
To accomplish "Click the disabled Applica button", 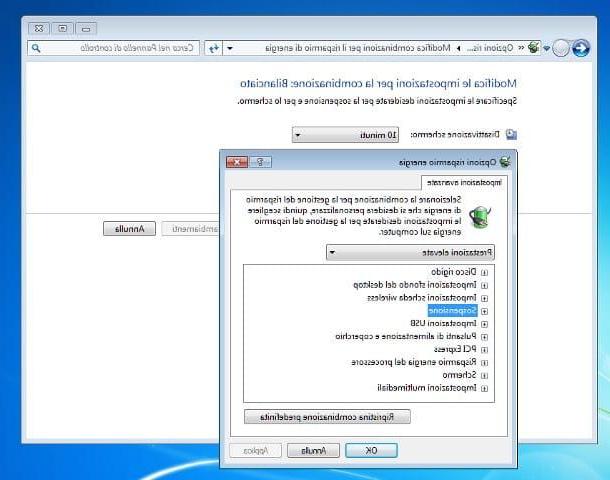I will pos(255,450).
